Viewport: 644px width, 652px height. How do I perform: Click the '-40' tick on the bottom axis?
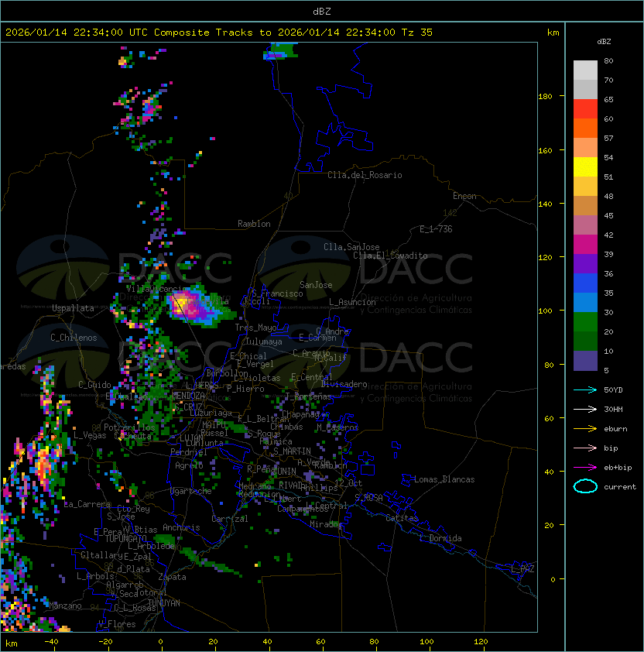52,642
